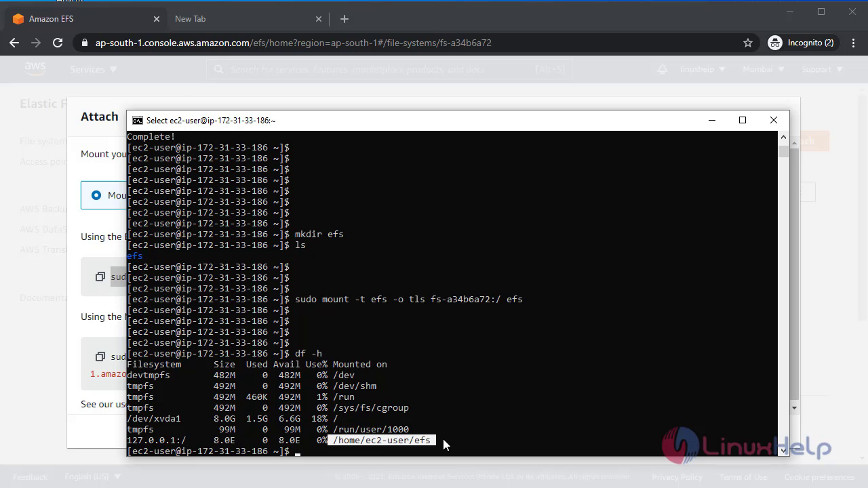This screenshot has width=868, height=488.
Task: Open the Support dropdown menu
Action: coord(822,69)
